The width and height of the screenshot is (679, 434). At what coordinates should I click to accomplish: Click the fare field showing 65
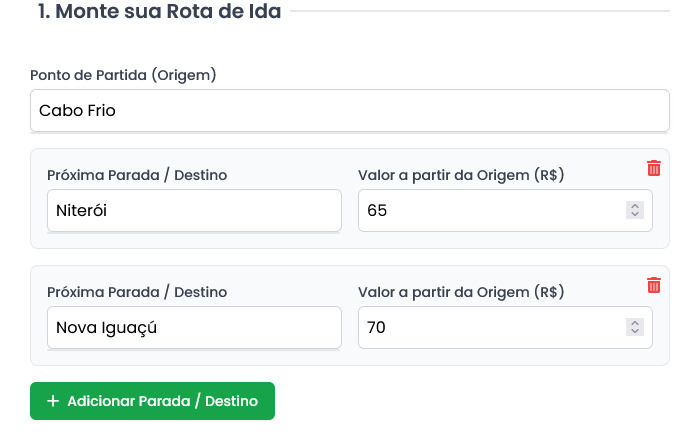[x=490, y=210]
